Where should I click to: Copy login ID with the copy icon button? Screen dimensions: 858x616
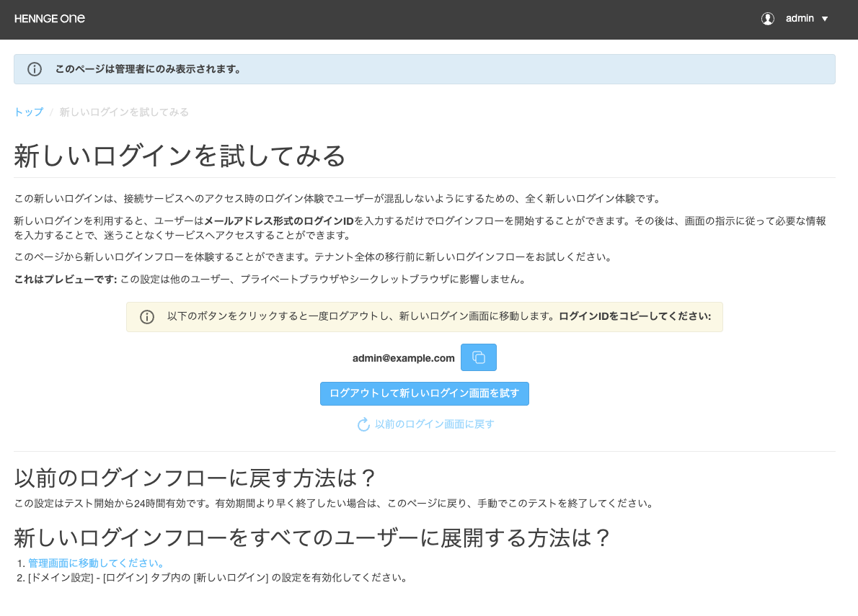coord(478,357)
